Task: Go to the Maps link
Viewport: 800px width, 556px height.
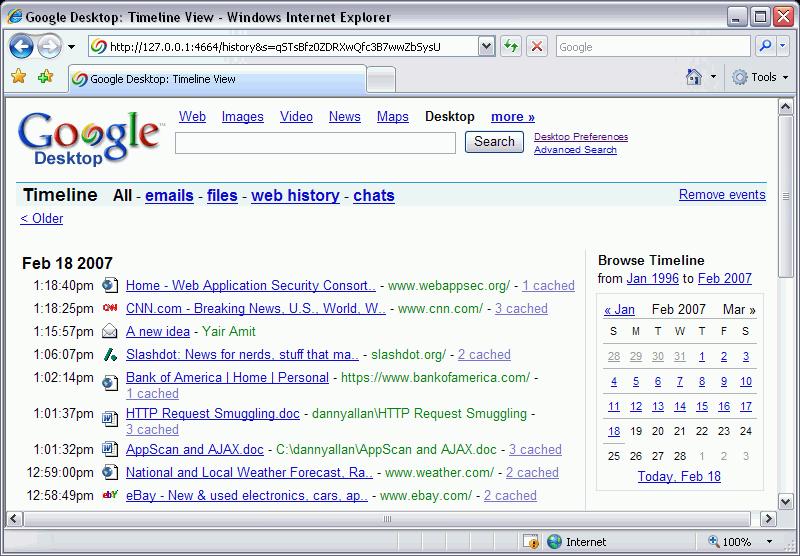Action: (x=392, y=116)
